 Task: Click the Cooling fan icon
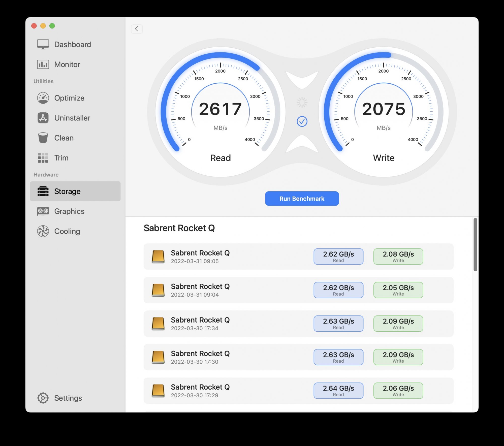click(43, 231)
